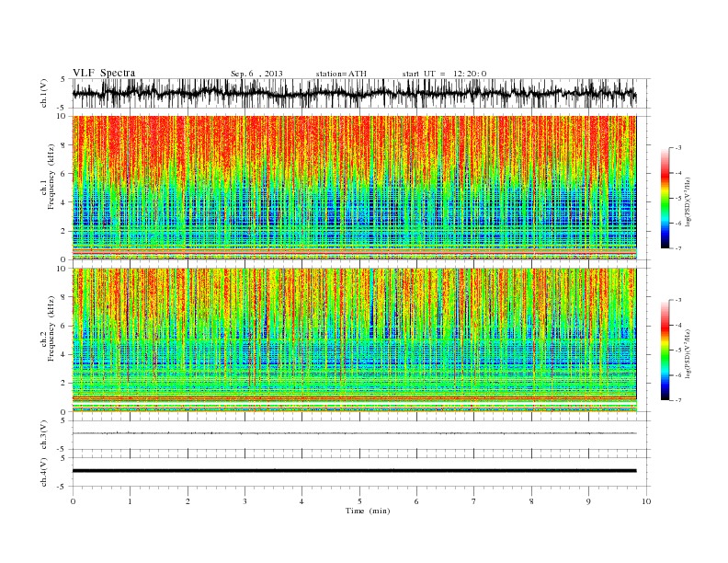728x563 pixels.
Task: Click the "ch.2 Frequency (kHz)" axis label
Action: 48,329
